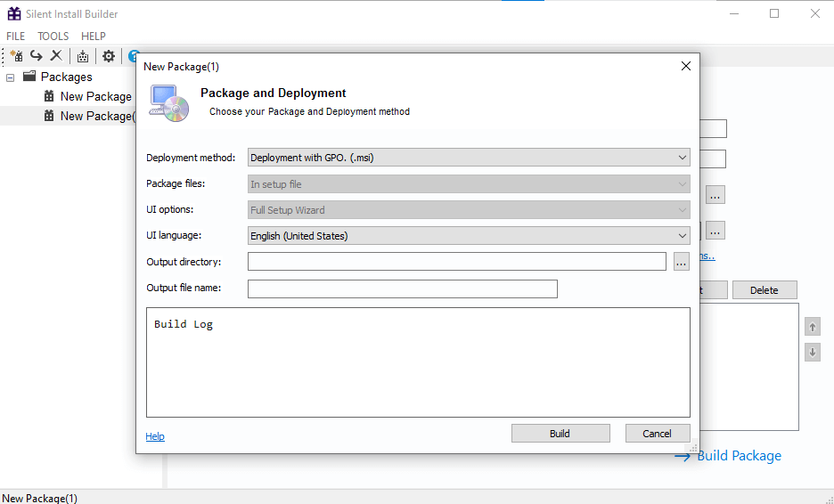Image resolution: width=834 pixels, height=504 pixels.
Task: Open the FILE menu
Action: coord(15,37)
